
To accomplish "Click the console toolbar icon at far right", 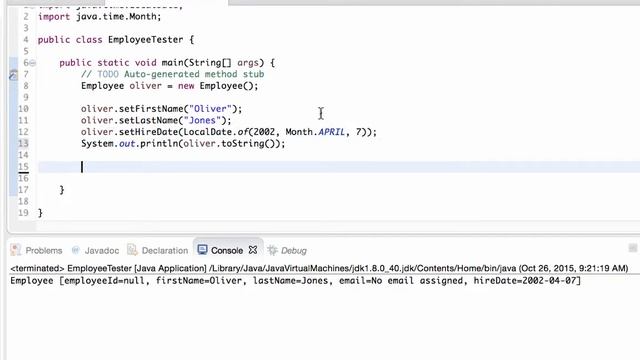I will click(633, 248).
